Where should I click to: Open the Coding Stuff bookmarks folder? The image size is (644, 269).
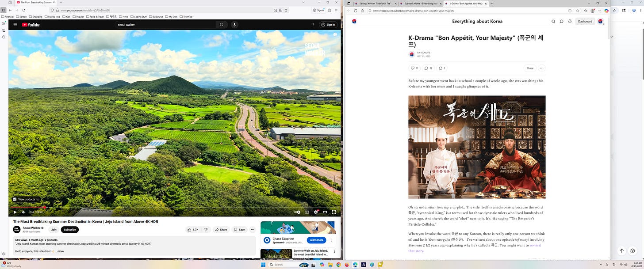click(x=138, y=16)
